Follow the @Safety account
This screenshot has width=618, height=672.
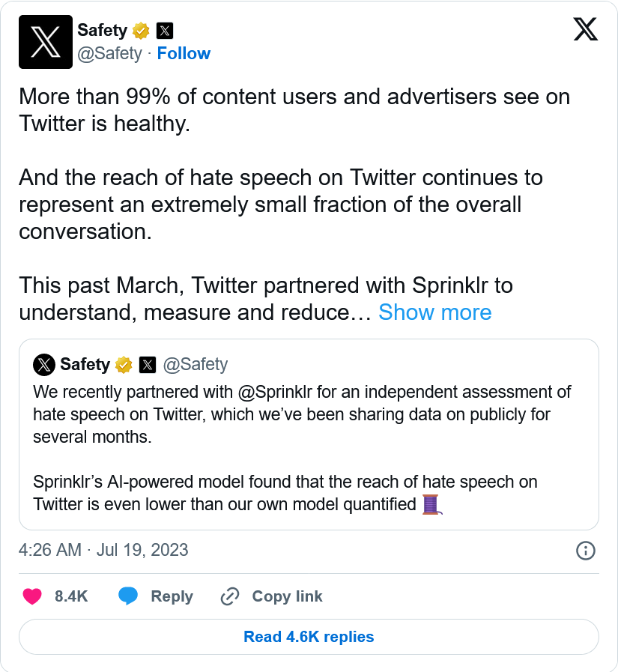(x=184, y=53)
